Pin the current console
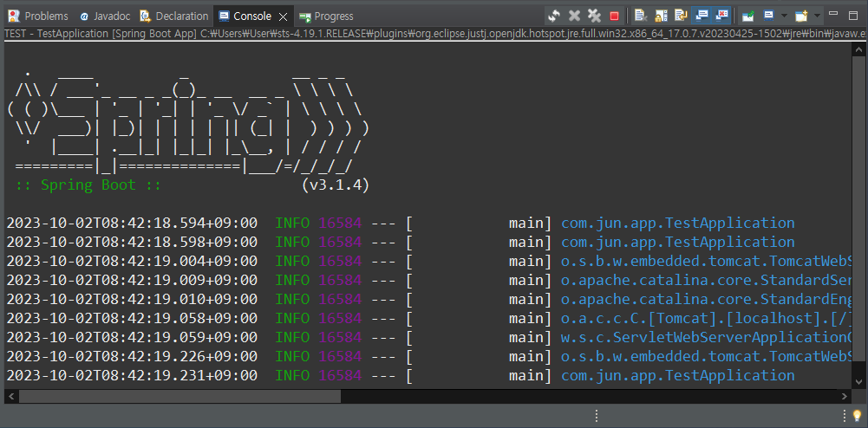 [747, 16]
